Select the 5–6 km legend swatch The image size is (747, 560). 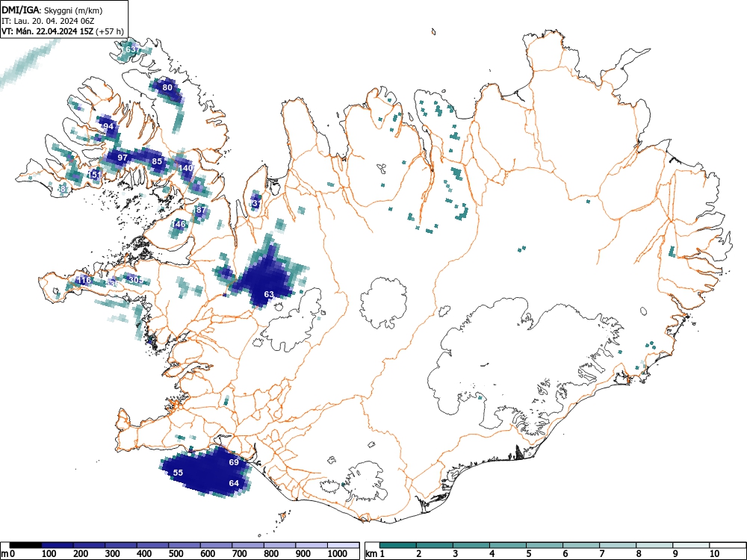(545, 545)
